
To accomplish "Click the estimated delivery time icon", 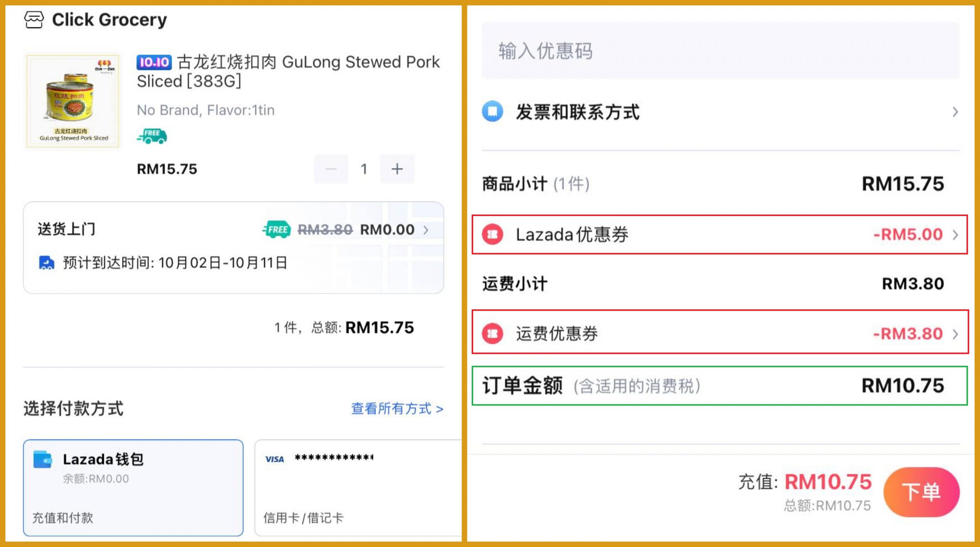I will pyautogui.click(x=46, y=263).
